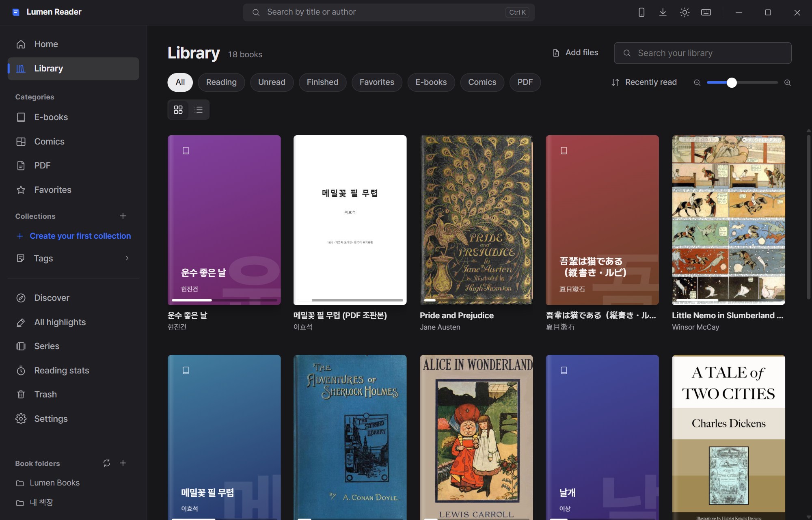Image resolution: width=812 pixels, height=520 pixels.
Task: Click the library vertical scrollbar
Action: 808,217
